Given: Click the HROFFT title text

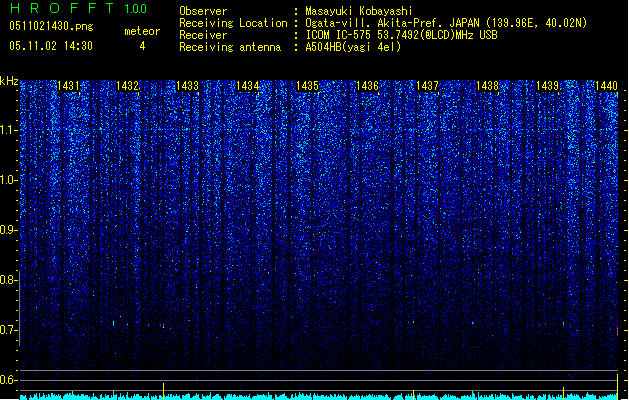Looking at the screenshot, I should pyautogui.click(x=62, y=8).
